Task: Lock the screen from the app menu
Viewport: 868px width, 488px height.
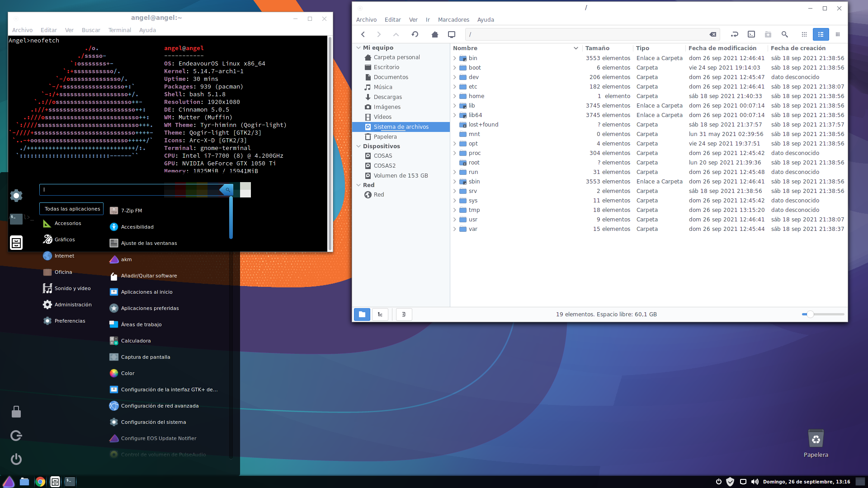Action: (x=16, y=412)
